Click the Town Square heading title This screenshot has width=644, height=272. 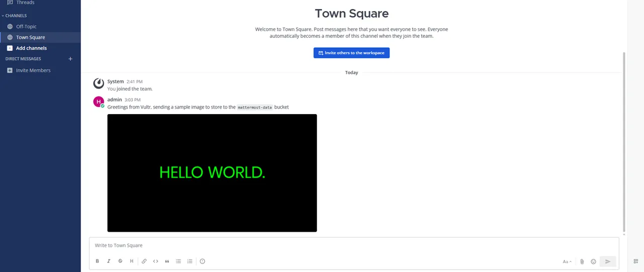352,14
